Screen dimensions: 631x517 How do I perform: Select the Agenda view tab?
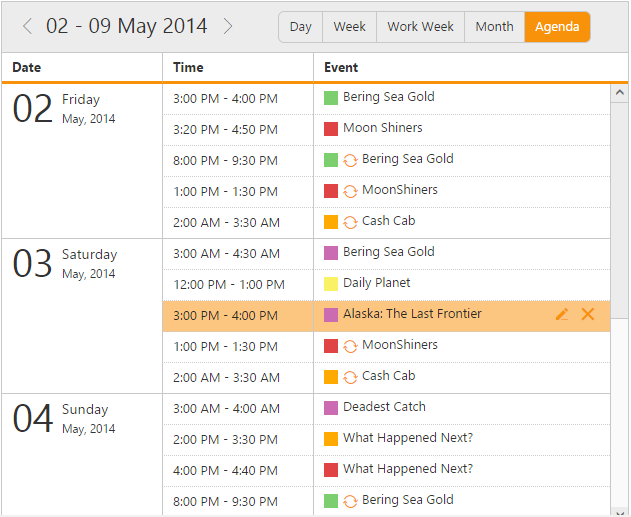coord(557,27)
